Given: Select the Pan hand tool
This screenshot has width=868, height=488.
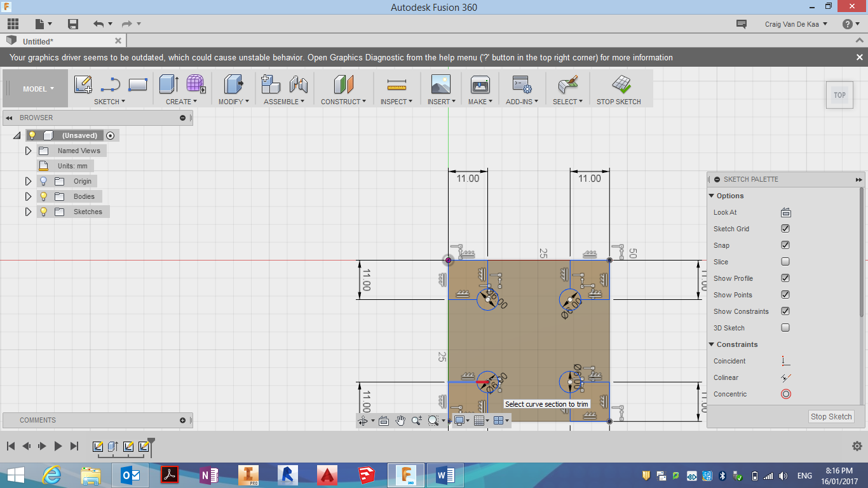Looking at the screenshot, I should click(400, 421).
